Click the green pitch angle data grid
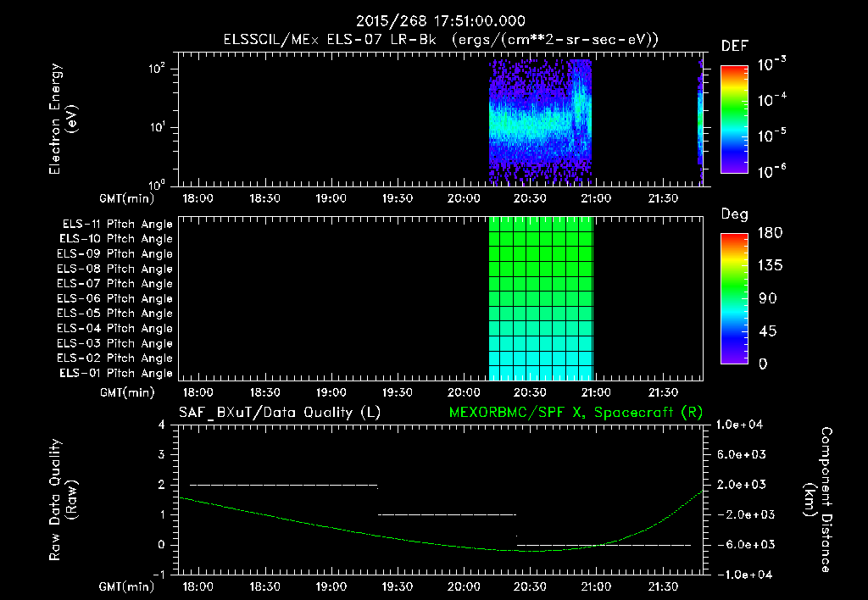Screen dimensions: 868x600 [541, 298]
